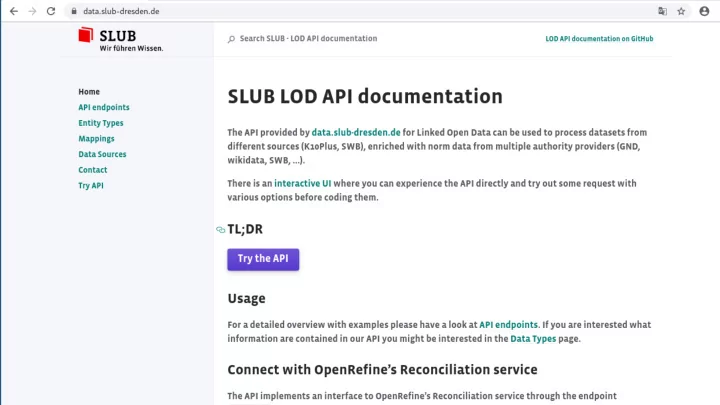Viewport: 720px width, 405px height.
Task: Open Contact in the sidebar
Action: click(x=93, y=169)
